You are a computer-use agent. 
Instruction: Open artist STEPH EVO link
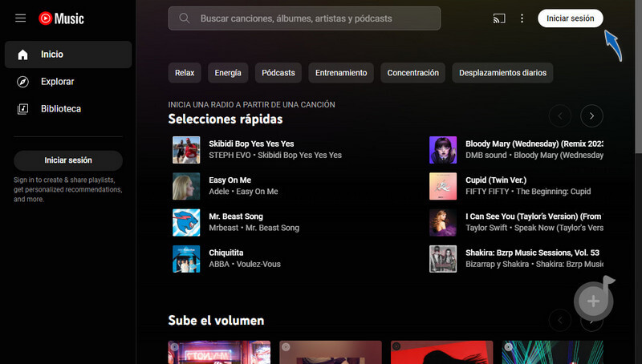tap(230, 156)
